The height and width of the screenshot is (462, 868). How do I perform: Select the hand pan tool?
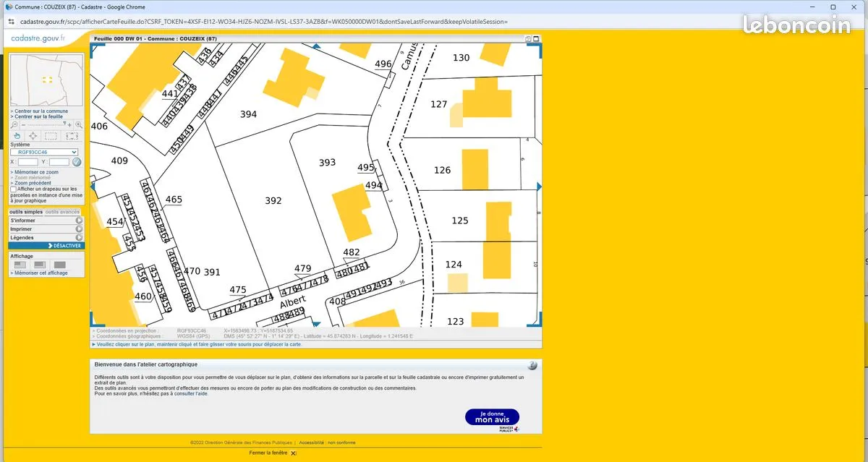[x=17, y=136]
